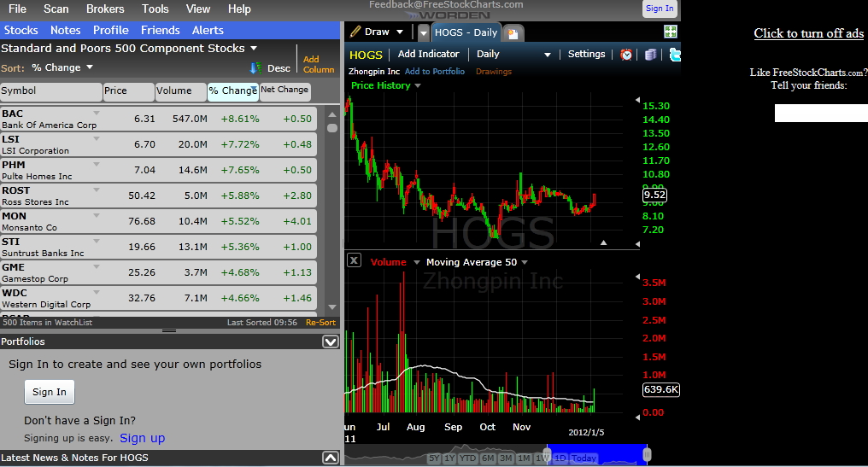Collapse the Portfolios panel

click(x=331, y=341)
